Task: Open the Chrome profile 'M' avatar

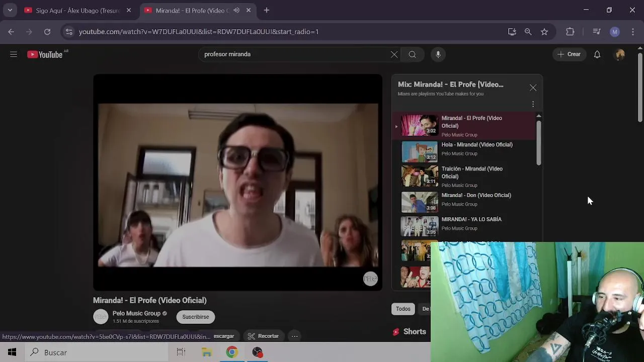Action: [614, 32]
